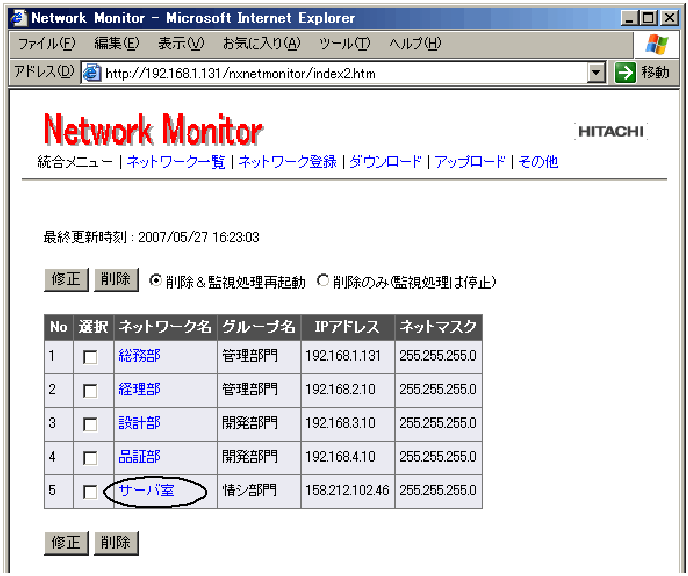
Task: Click the IP address 192.168.1.131 cell
Action: pyautogui.click(x=348, y=356)
